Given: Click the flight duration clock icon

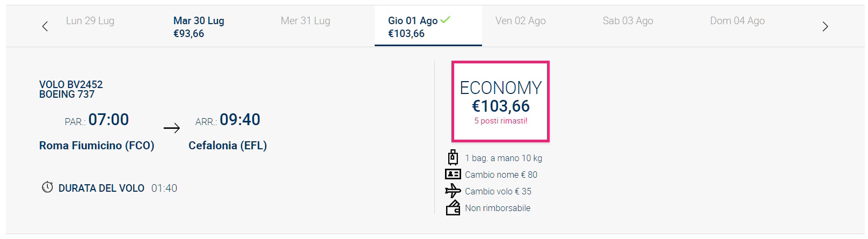Looking at the screenshot, I should (x=47, y=187).
